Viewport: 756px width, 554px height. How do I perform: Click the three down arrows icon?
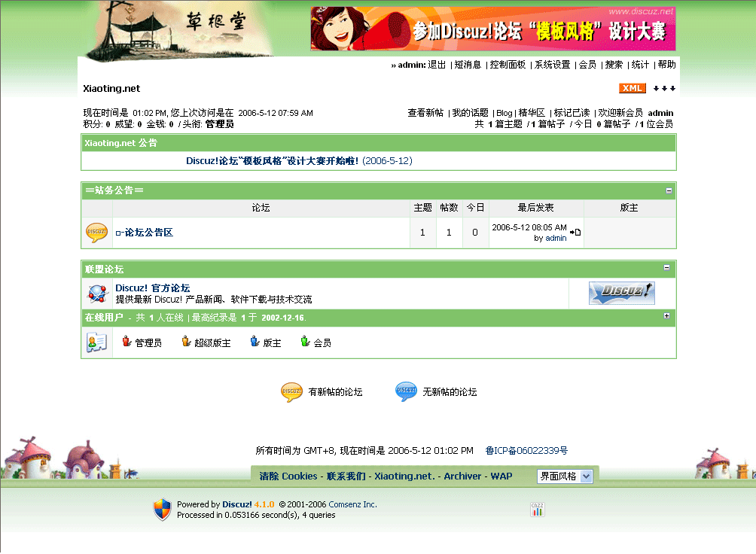664,88
